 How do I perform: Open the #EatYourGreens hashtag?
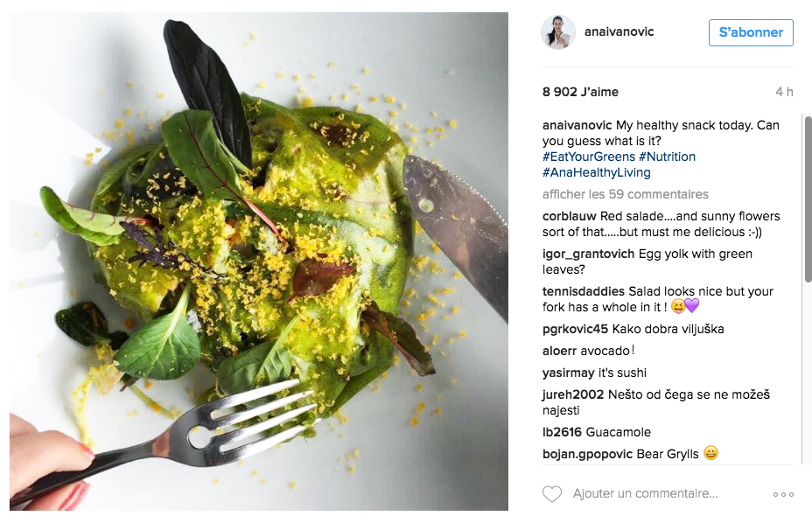588,157
